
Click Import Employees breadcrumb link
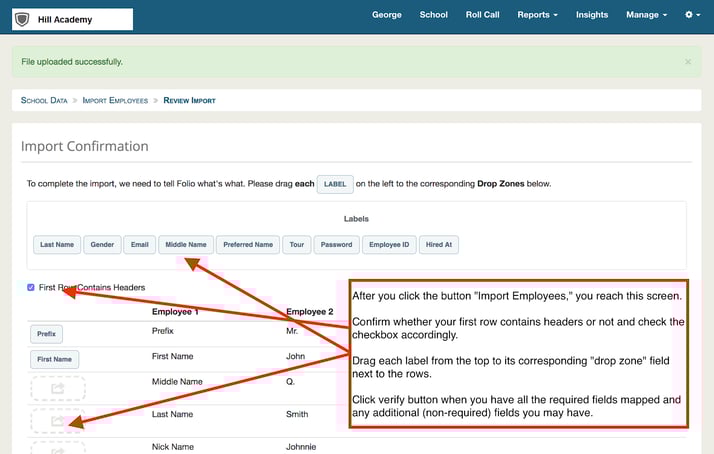[115, 100]
